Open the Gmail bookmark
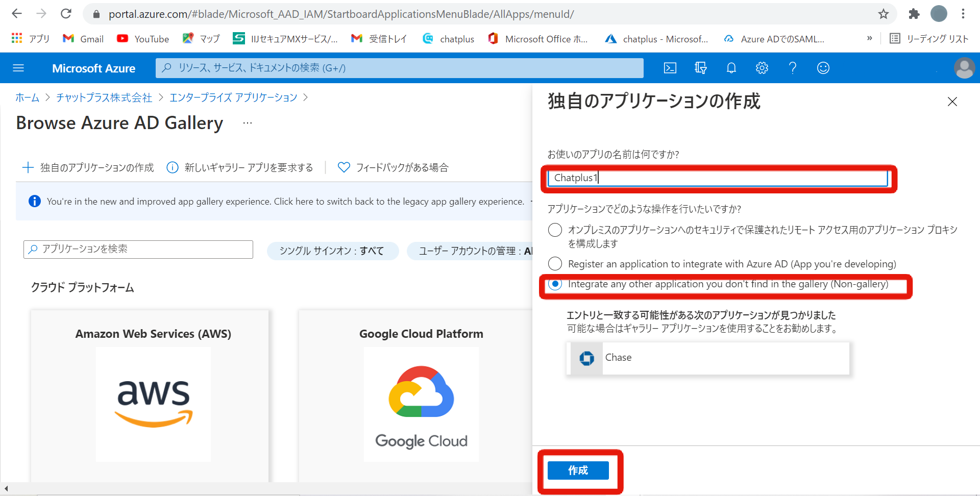 (83, 39)
